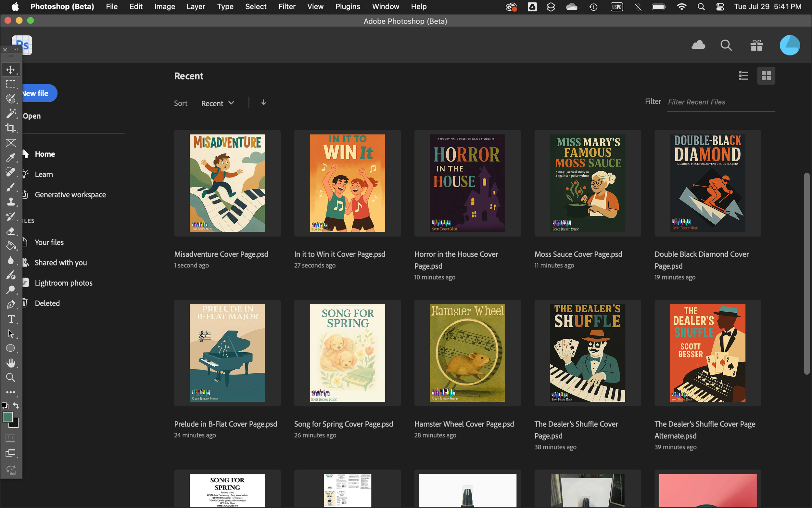Open the Filter menu
This screenshot has height=508, width=812.
click(x=287, y=7)
